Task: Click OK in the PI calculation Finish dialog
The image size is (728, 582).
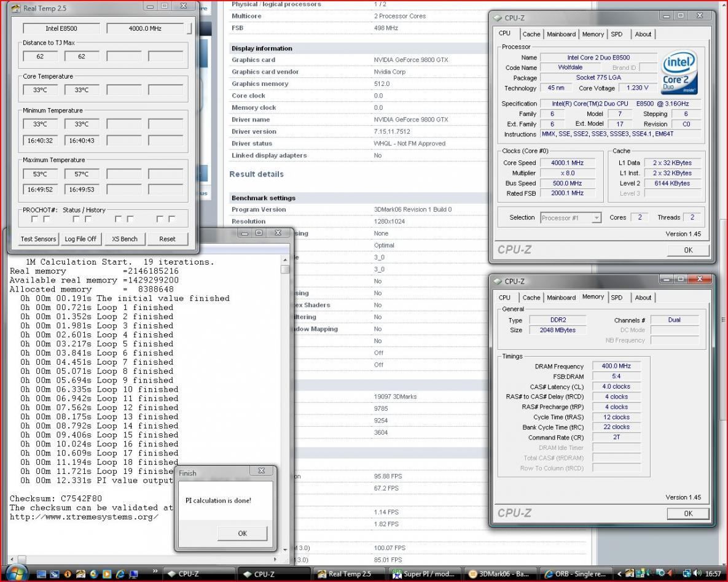Action: coord(242,533)
